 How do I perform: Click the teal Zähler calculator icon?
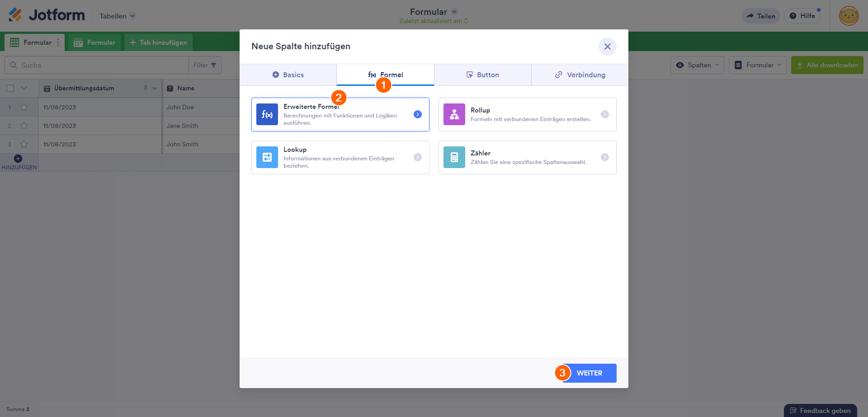click(454, 157)
